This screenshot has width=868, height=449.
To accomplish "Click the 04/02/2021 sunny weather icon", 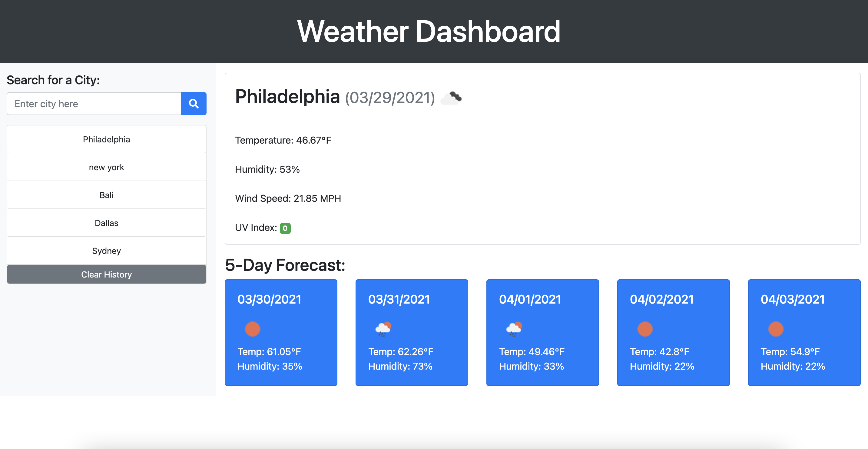I will coord(645,329).
